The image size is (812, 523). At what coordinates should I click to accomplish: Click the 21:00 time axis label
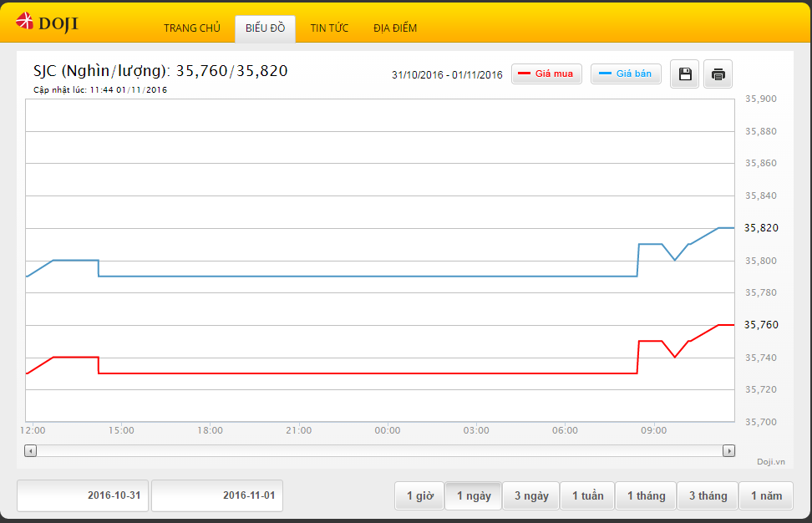299,430
